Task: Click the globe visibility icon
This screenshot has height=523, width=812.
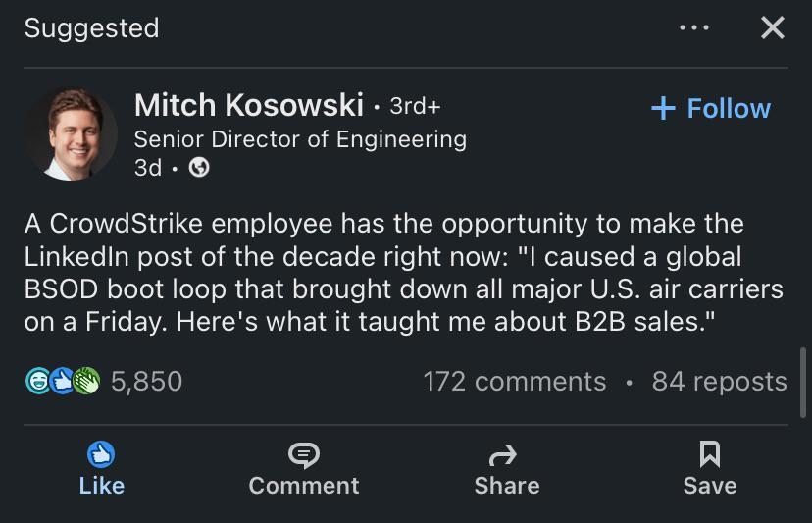Action: coord(199,168)
